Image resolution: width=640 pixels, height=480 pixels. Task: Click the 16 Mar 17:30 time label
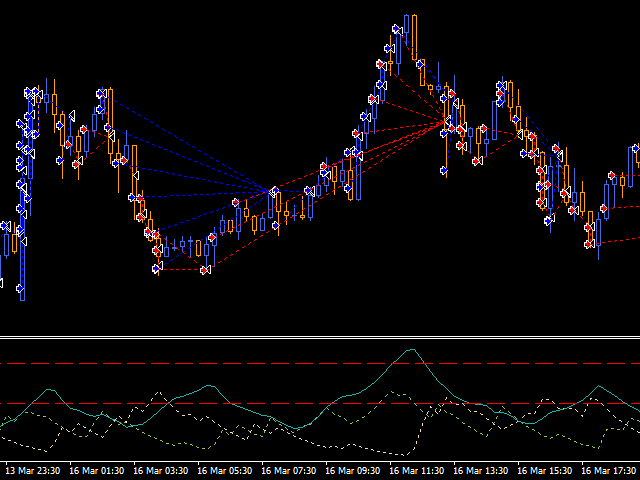tap(609, 470)
